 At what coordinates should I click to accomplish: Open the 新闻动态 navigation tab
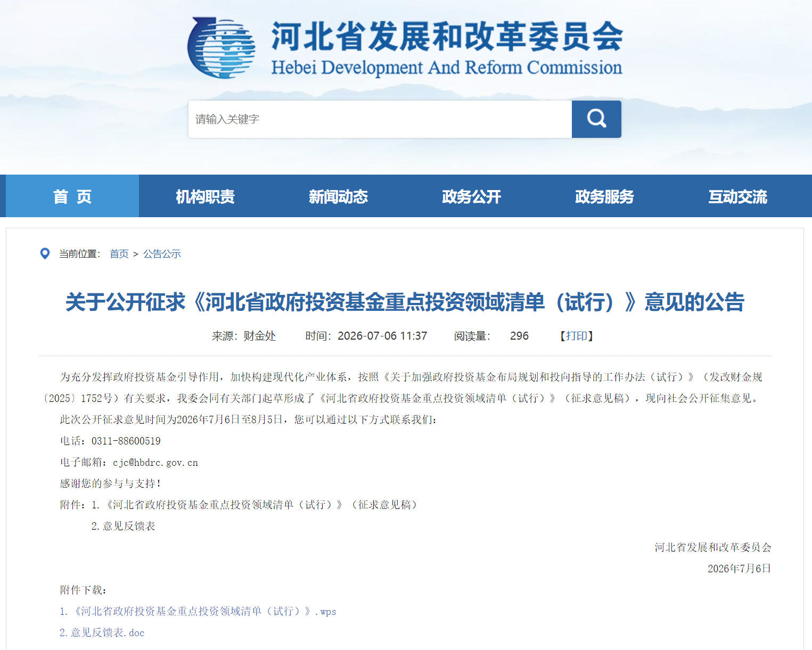point(339,196)
